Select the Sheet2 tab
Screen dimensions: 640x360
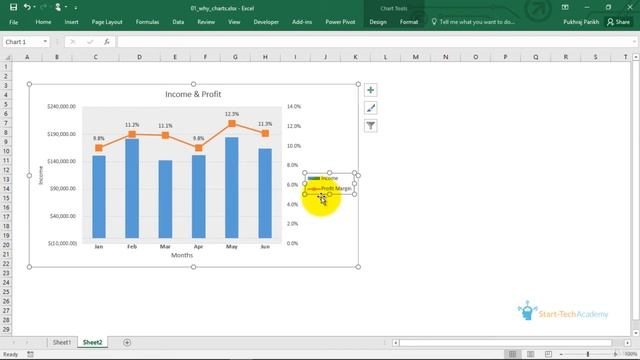click(x=93, y=342)
